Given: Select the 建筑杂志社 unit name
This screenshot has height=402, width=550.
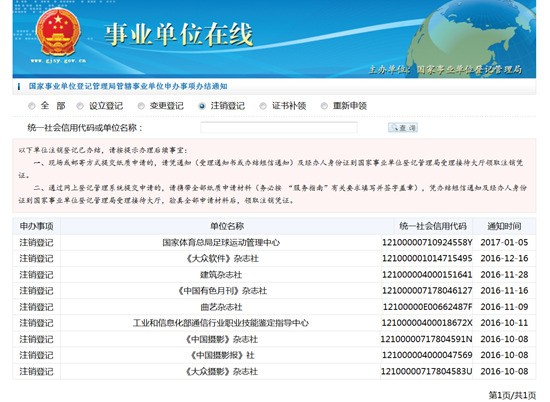Looking at the screenshot, I should [x=221, y=275].
